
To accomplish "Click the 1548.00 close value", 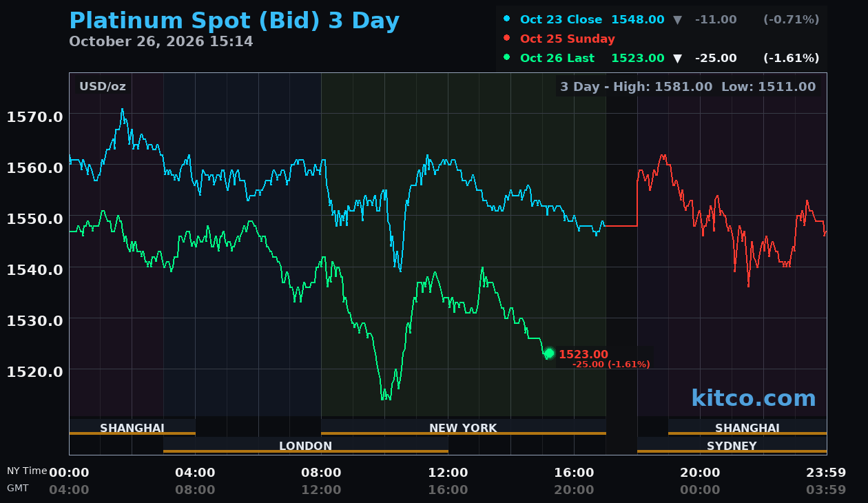I will click(x=638, y=19).
